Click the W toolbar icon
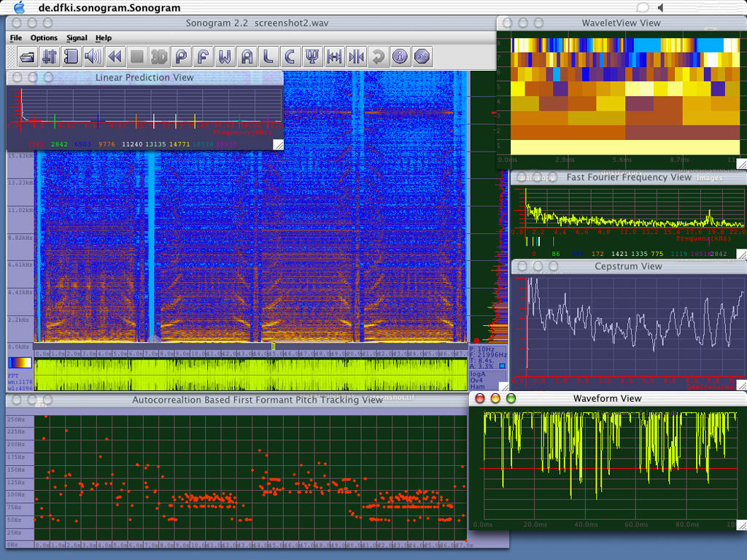Screen dimensions: 747x560 point(225,57)
